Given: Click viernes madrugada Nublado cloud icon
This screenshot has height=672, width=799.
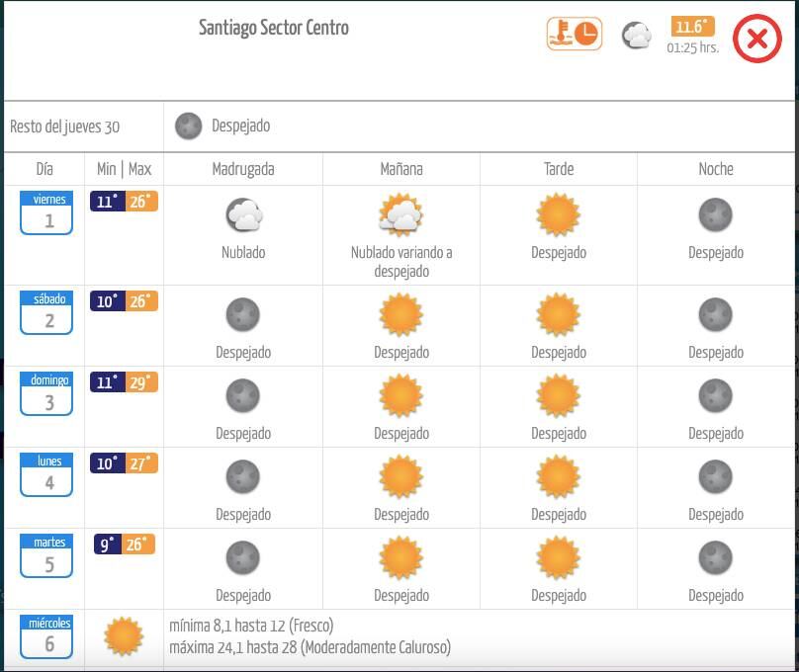Looking at the screenshot, I should point(243,214).
